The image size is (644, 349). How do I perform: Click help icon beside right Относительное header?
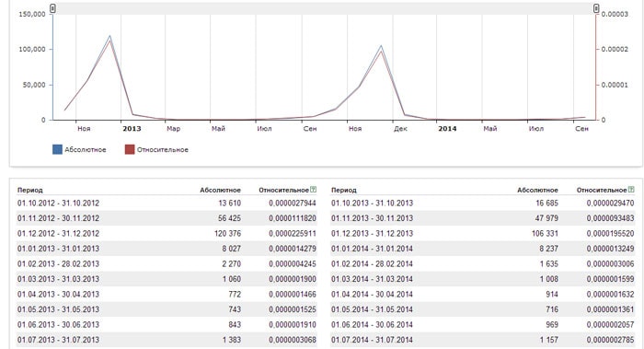tap(631, 190)
